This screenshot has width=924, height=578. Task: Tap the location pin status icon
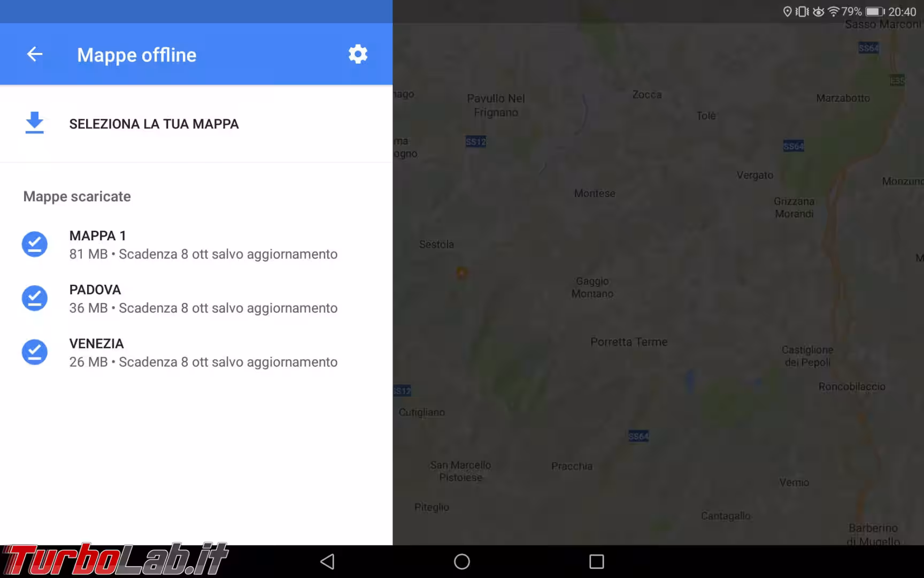click(x=787, y=12)
